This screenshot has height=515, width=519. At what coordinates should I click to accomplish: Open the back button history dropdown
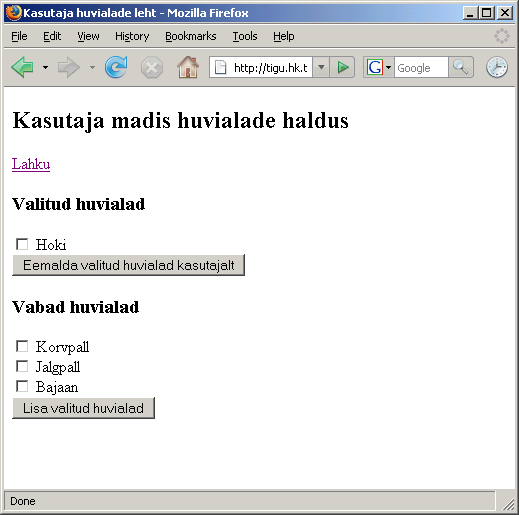tap(45, 68)
